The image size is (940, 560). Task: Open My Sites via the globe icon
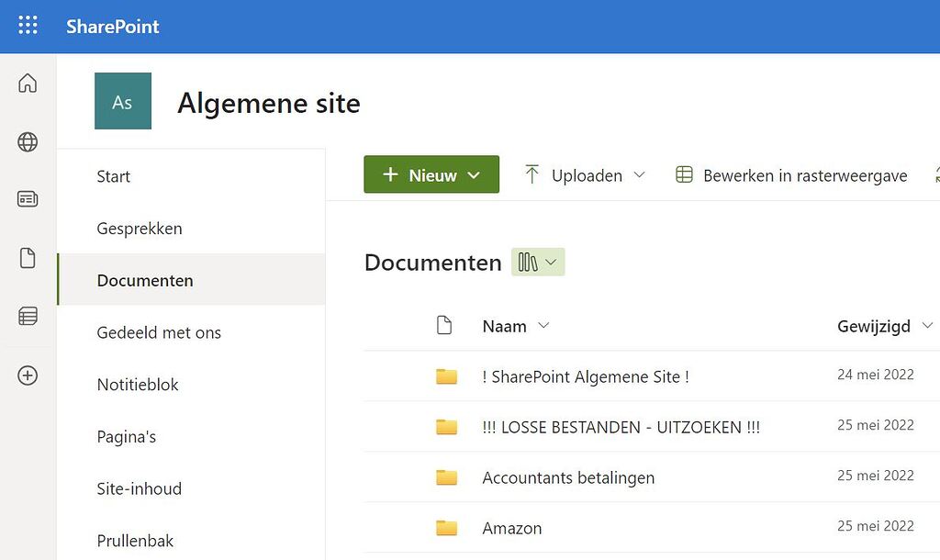(x=28, y=142)
